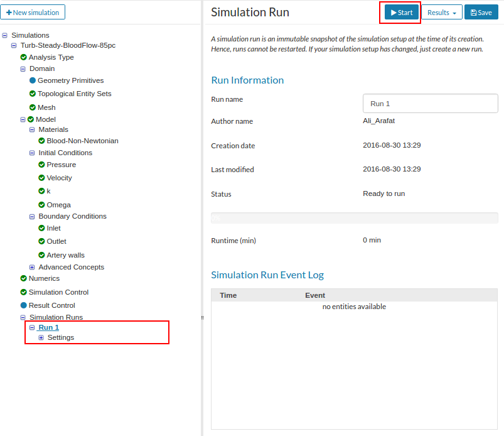Click green check icon beside Topological Entity Sets

(33, 94)
